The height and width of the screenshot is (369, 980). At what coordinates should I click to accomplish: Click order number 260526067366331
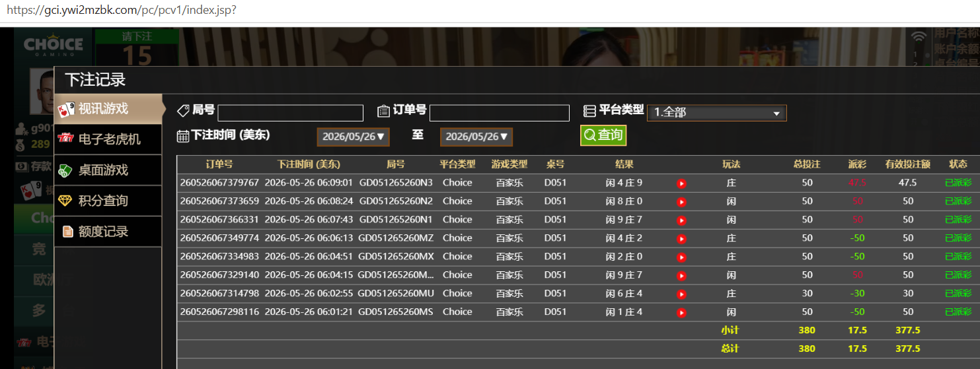[219, 220]
